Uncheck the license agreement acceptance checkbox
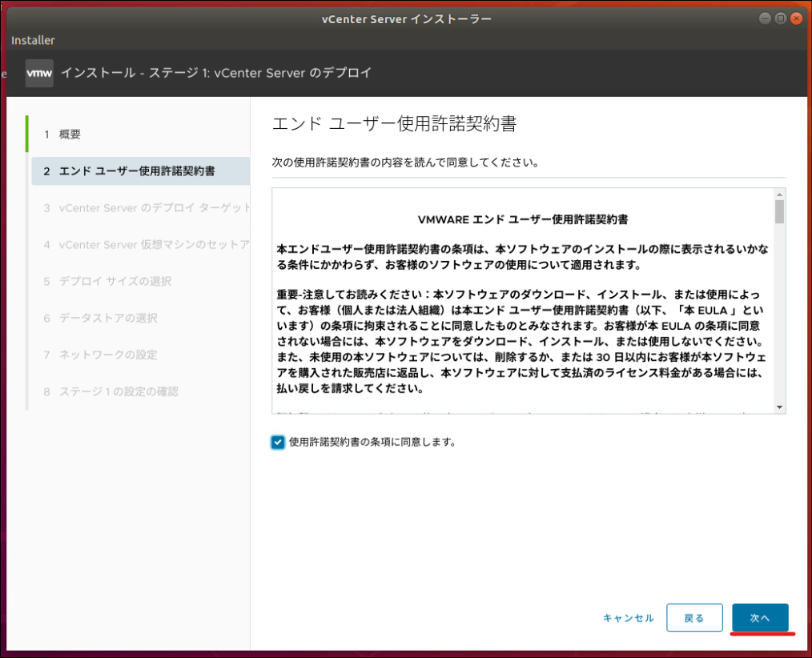Image resolution: width=812 pixels, height=658 pixels. point(278,442)
